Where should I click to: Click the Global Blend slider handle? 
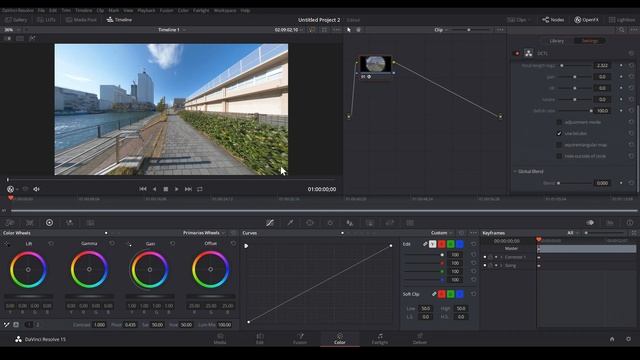coord(558,183)
